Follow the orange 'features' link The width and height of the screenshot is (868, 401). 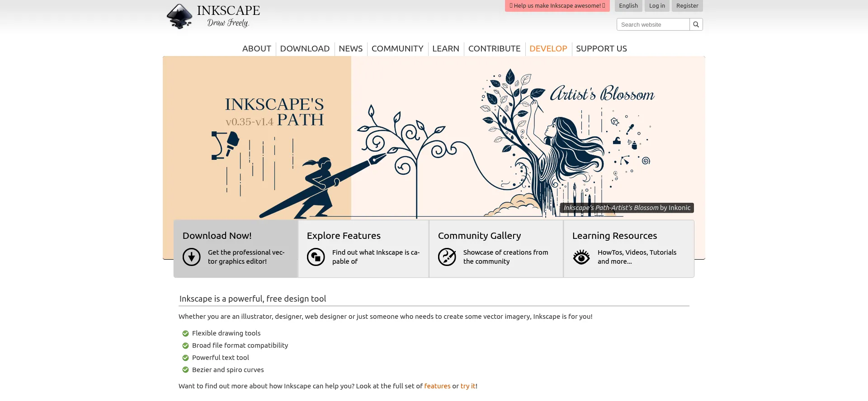(x=437, y=386)
